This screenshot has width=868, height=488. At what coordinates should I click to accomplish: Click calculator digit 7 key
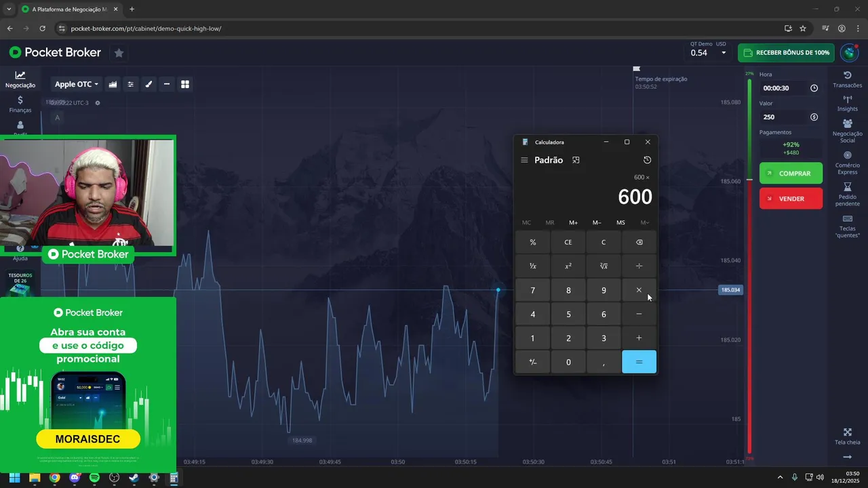pos(533,290)
